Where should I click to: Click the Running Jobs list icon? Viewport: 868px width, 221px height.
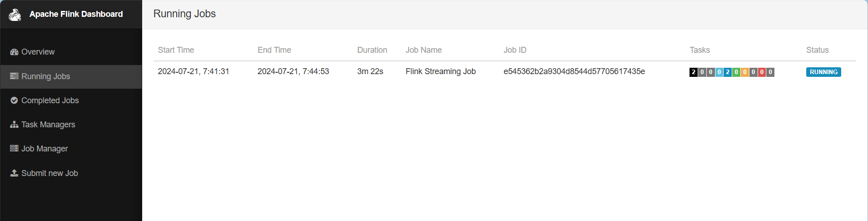[14, 76]
